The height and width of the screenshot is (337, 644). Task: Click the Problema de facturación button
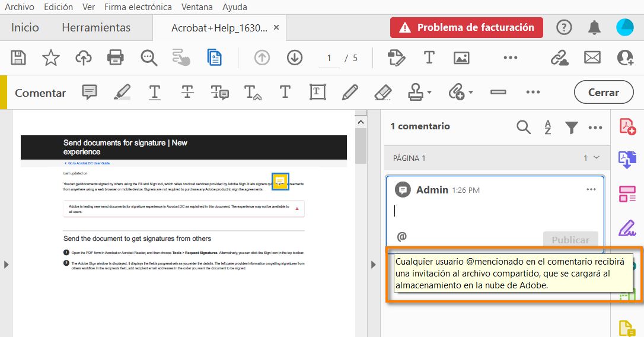point(467,27)
